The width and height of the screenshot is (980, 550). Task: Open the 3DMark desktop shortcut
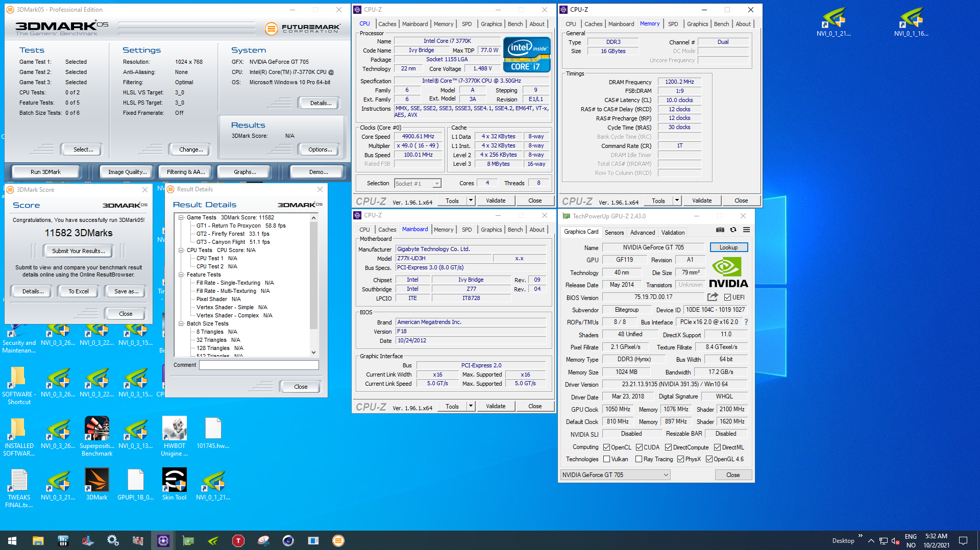coord(97,484)
